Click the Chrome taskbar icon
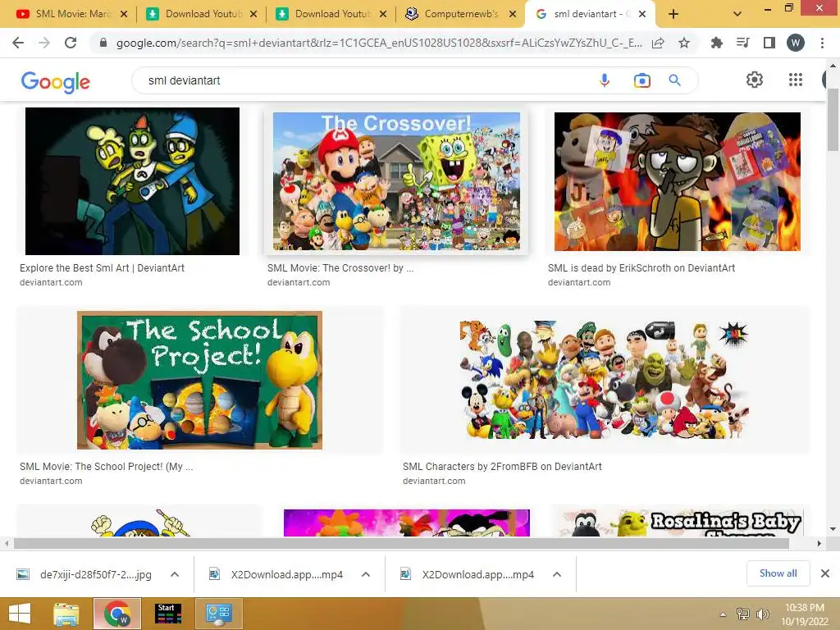This screenshot has height=630, width=840. [117, 614]
